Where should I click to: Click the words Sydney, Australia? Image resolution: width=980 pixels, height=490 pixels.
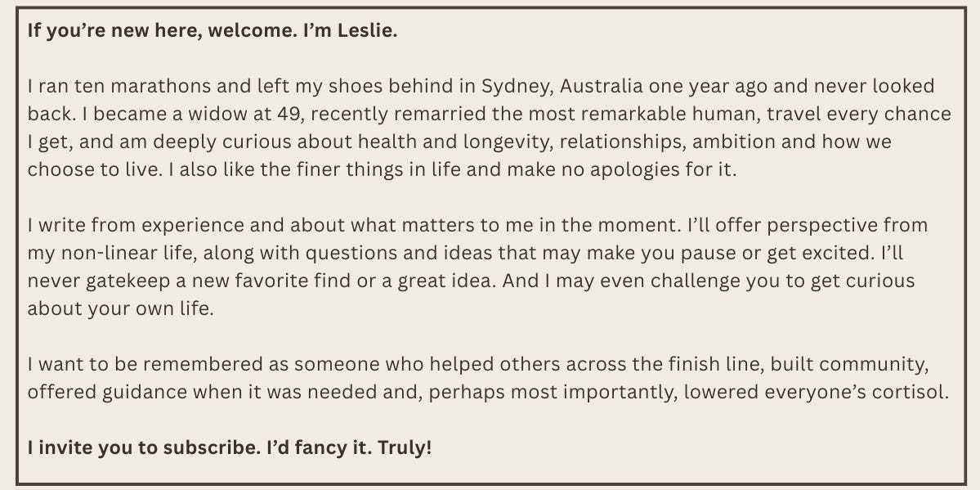(562, 87)
